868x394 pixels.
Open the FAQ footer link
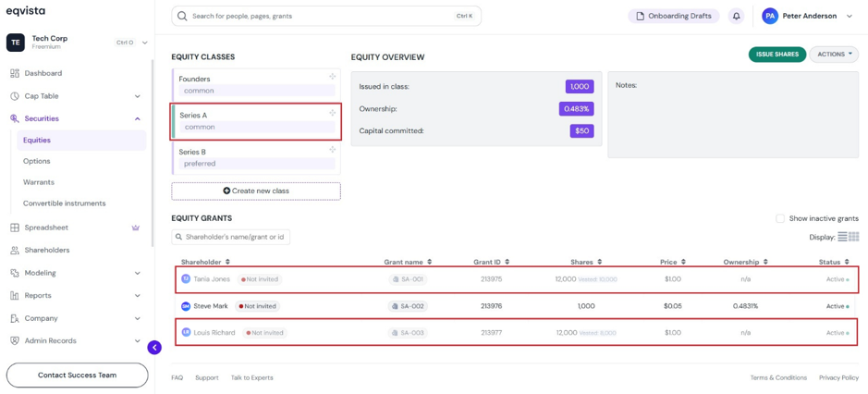pos(177,378)
